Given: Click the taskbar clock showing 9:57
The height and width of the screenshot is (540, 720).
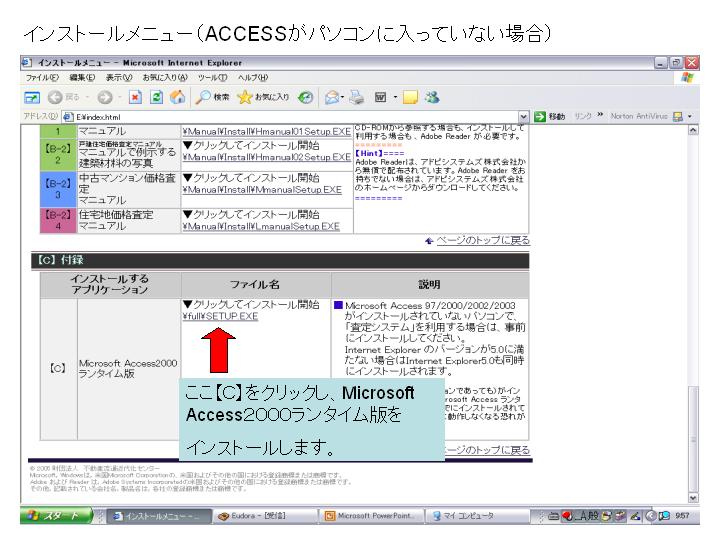Looking at the screenshot, I should [682, 516].
